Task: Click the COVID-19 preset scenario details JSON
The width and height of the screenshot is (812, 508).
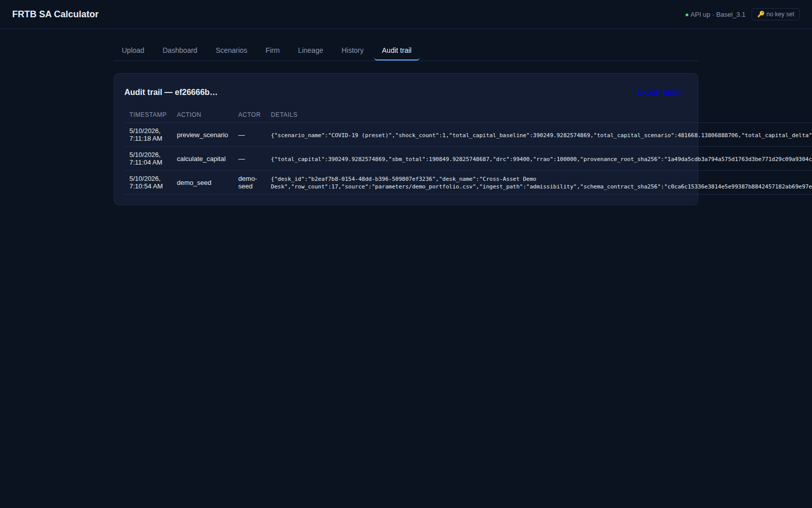Action: 542,135
